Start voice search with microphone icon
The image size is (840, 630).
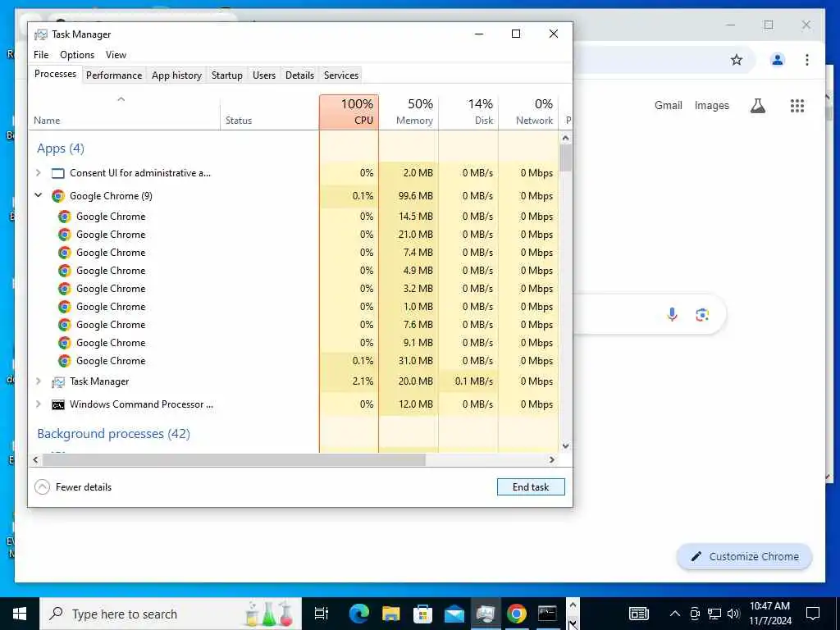click(672, 314)
